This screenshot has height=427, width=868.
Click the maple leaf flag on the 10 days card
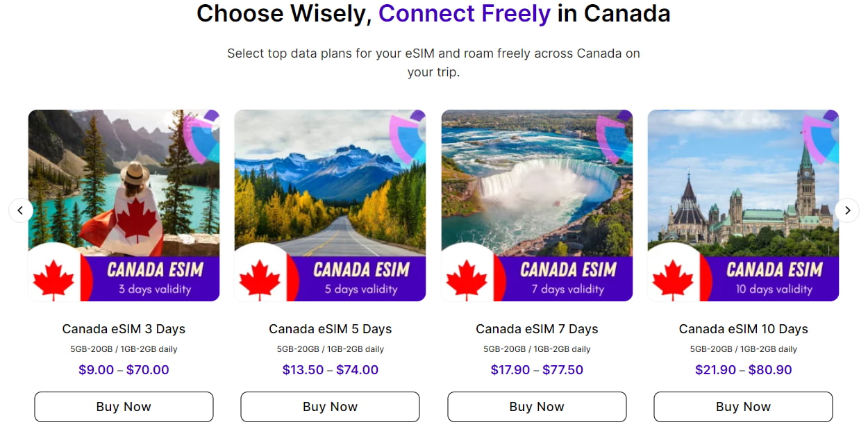click(x=673, y=279)
